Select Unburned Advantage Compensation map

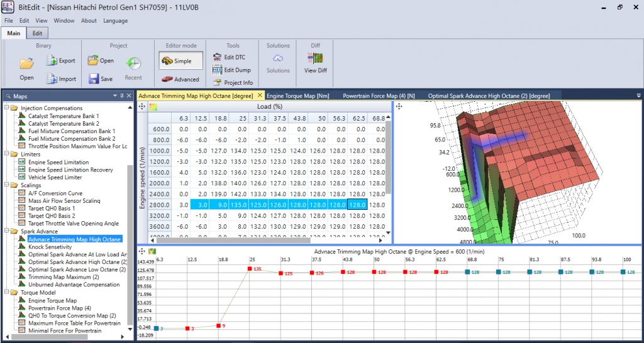pos(74,285)
